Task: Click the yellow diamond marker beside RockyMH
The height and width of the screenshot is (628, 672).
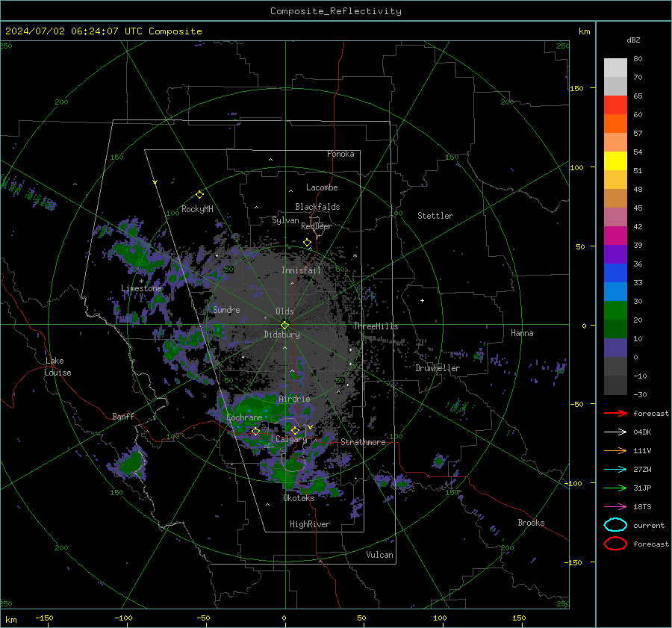Action: pyautogui.click(x=199, y=195)
